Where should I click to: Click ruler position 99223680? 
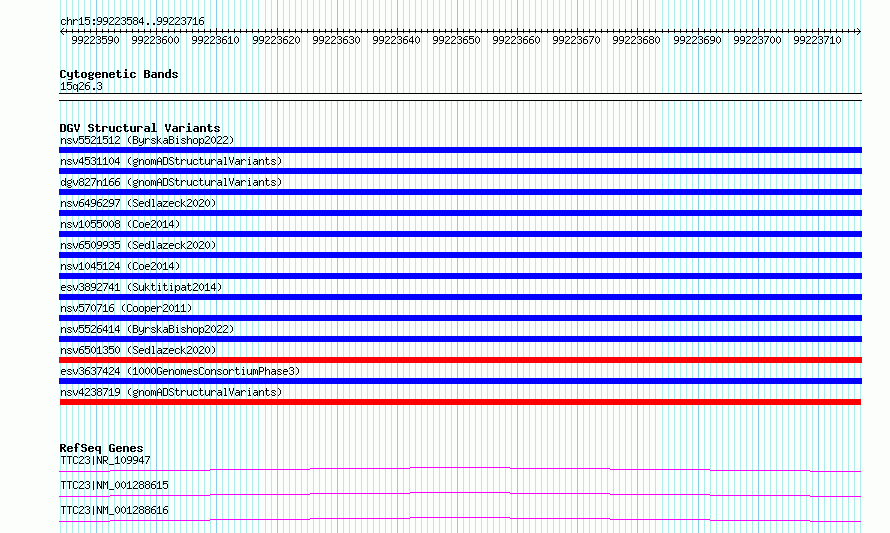tap(637, 40)
